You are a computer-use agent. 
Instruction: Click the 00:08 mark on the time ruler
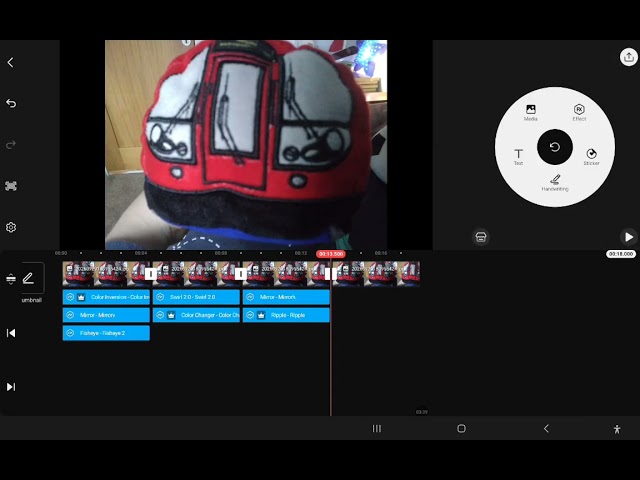pyautogui.click(x=221, y=253)
